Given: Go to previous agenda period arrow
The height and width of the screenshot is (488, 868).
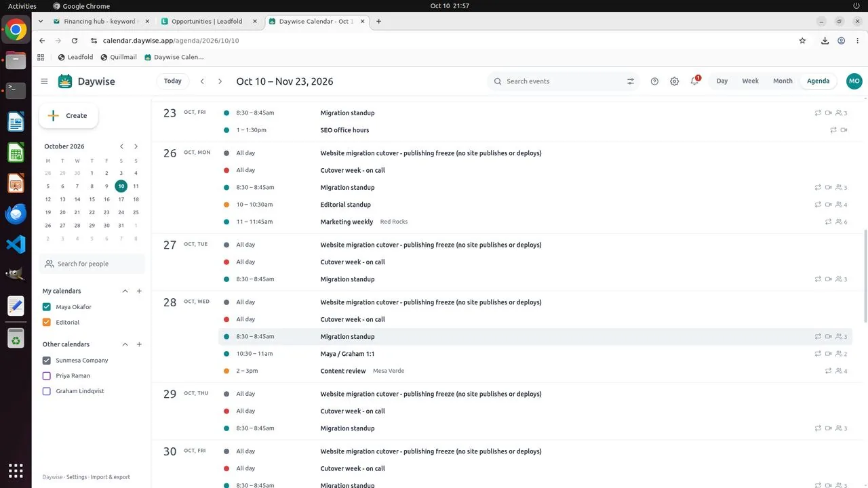Looking at the screenshot, I should tap(202, 81).
